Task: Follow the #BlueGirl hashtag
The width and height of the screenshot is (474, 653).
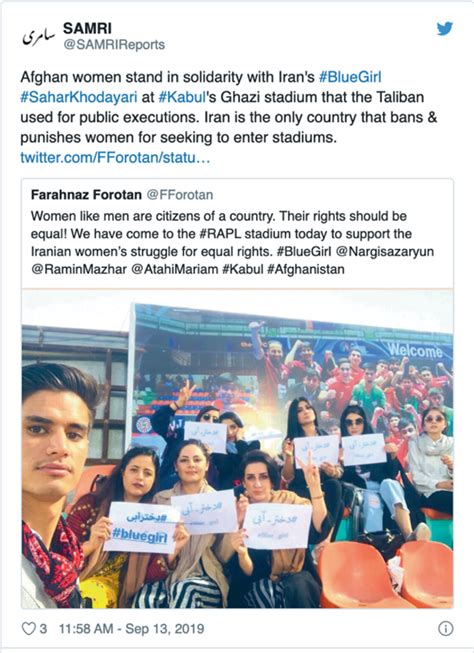Action: tap(350, 77)
